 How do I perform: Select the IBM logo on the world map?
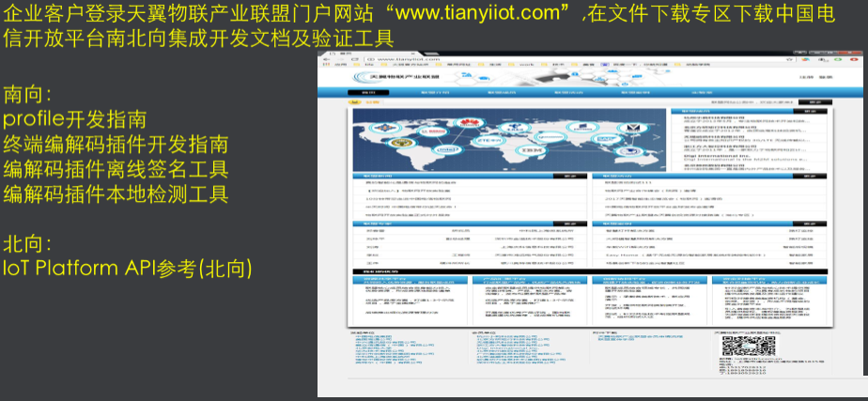tap(533, 147)
